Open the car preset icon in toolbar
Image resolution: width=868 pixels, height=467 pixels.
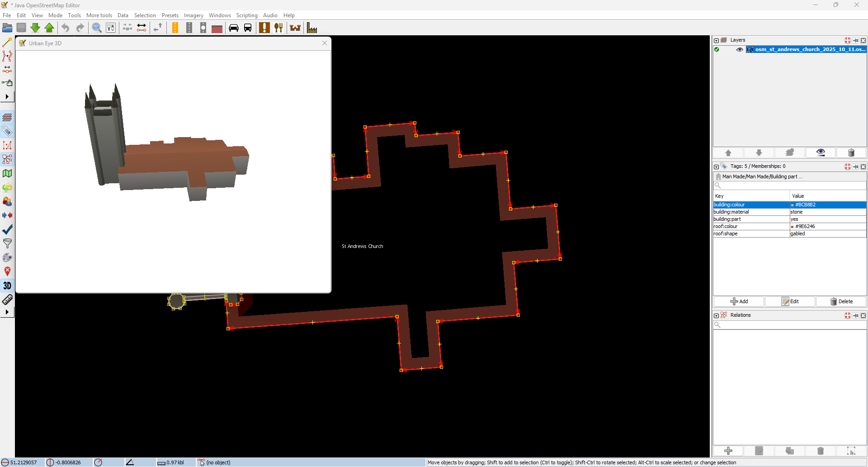click(233, 28)
